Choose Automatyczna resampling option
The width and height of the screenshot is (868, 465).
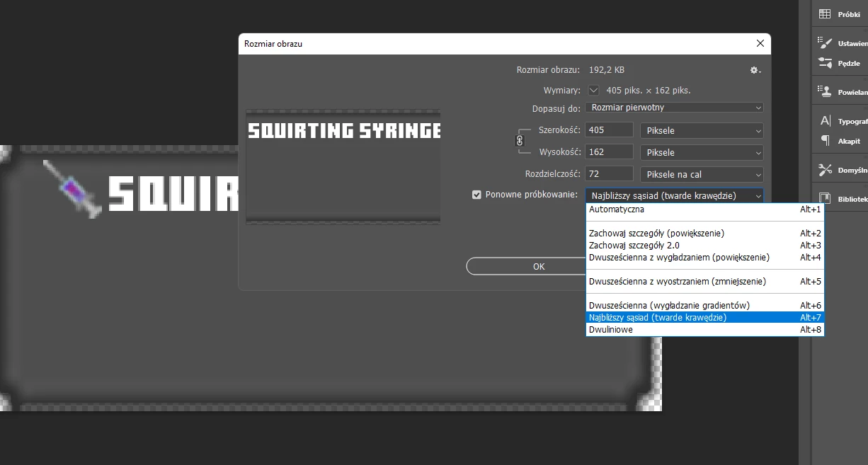pos(705,209)
